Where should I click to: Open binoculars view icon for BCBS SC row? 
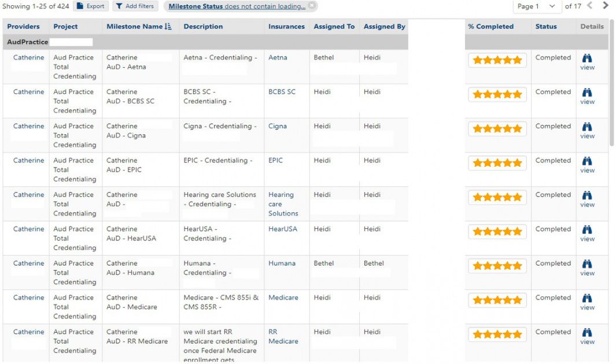click(587, 93)
